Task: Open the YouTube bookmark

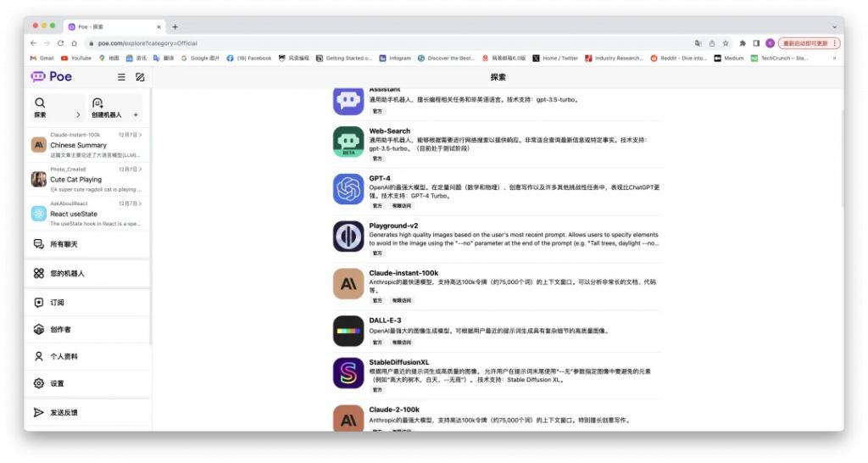Action: [76, 59]
